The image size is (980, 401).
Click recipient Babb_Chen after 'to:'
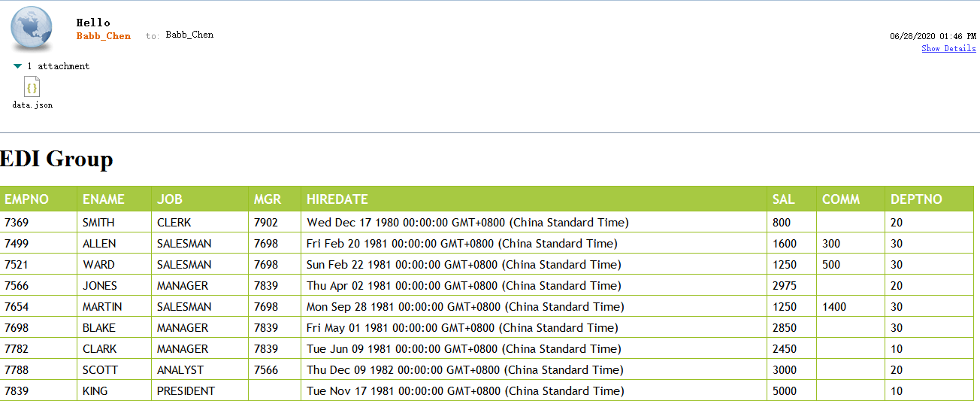pyautogui.click(x=189, y=35)
